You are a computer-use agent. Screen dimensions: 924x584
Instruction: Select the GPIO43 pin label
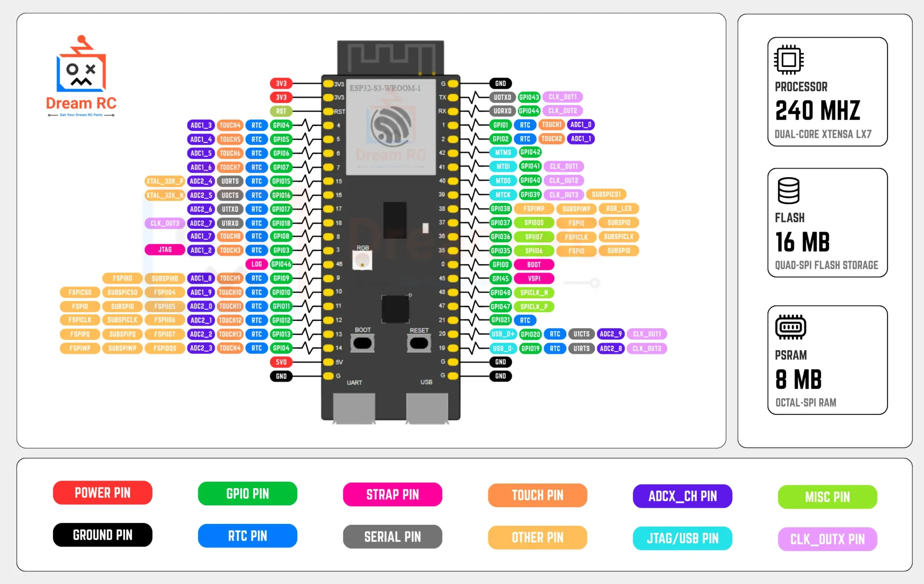[529, 97]
